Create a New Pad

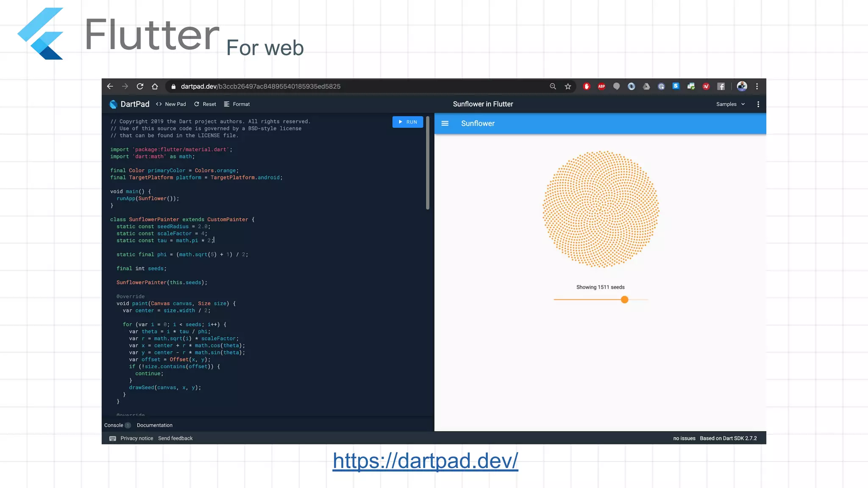pyautogui.click(x=171, y=104)
